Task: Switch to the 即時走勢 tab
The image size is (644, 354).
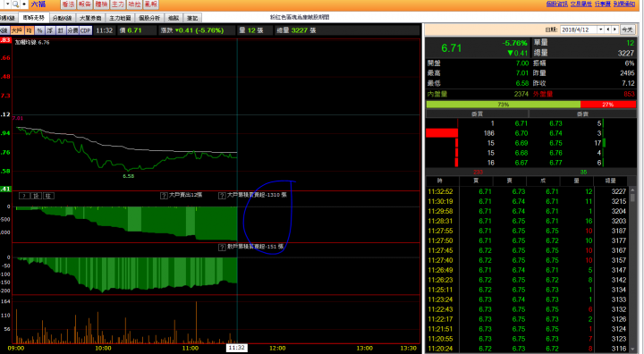Action: (34, 18)
